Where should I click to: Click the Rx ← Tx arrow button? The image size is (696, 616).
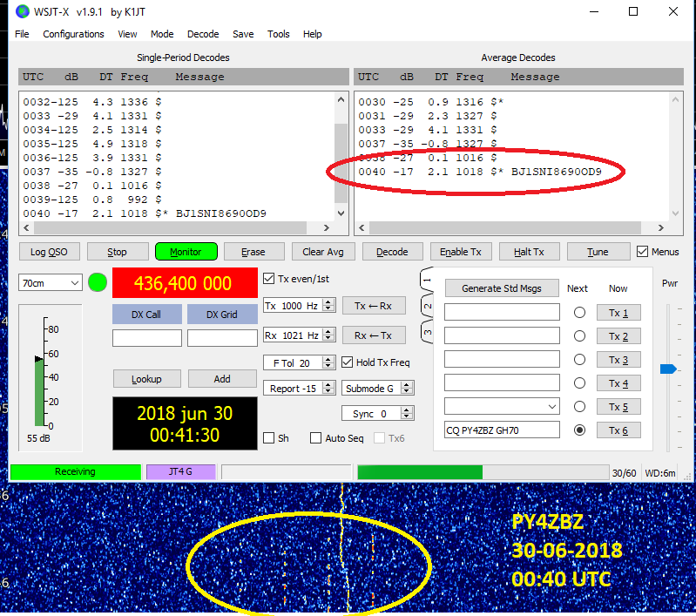click(x=374, y=335)
